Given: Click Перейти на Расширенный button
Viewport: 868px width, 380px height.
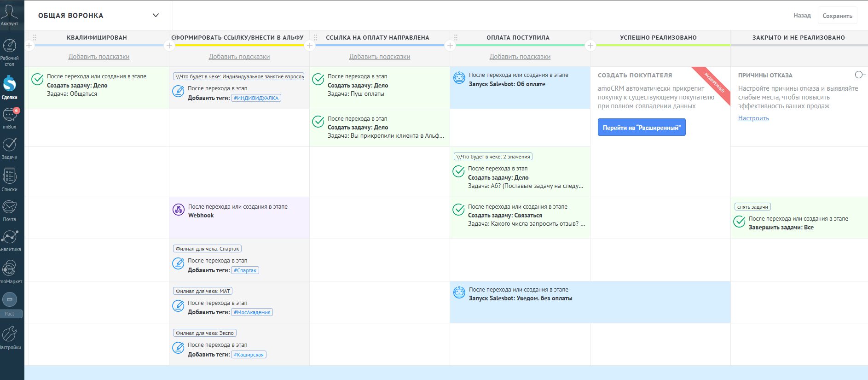Looking at the screenshot, I should click(642, 128).
